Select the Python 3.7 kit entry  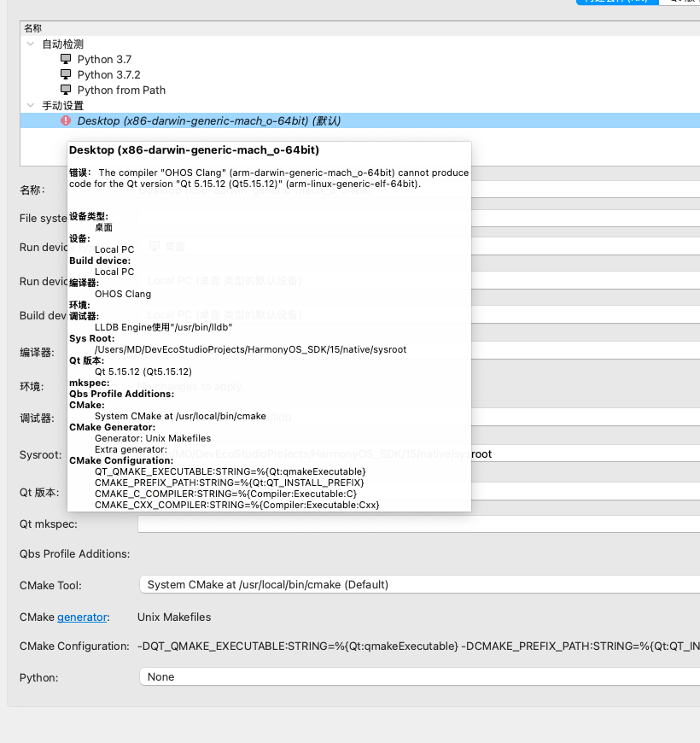(x=104, y=59)
